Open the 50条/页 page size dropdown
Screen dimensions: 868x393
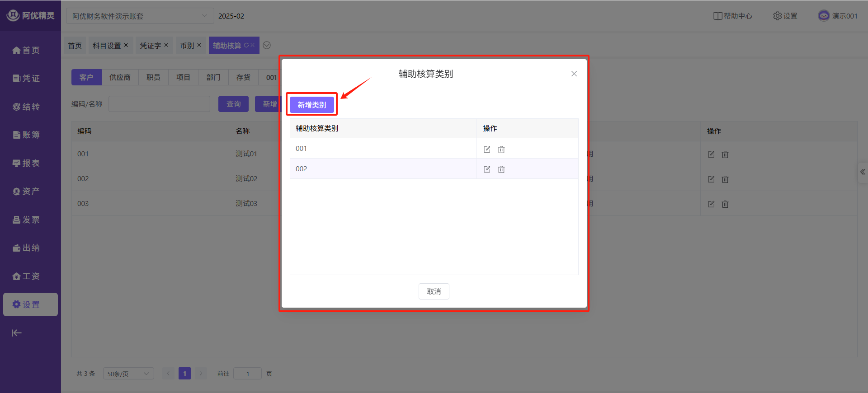pos(128,374)
